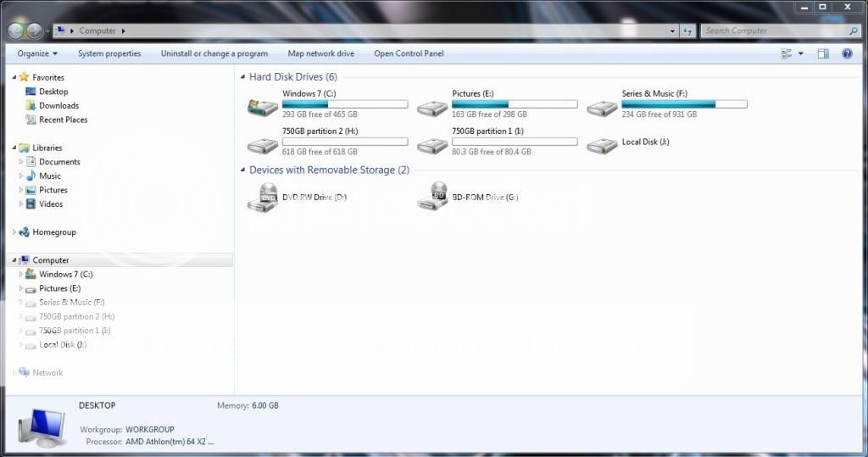Click the Refresh button beside address bar
This screenshot has height=457, width=868.
click(x=687, y=31)
